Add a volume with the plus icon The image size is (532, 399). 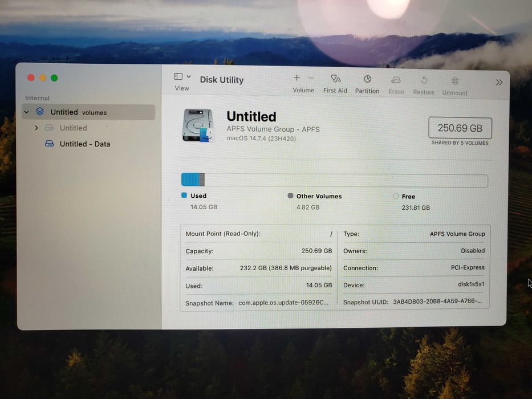297,78
